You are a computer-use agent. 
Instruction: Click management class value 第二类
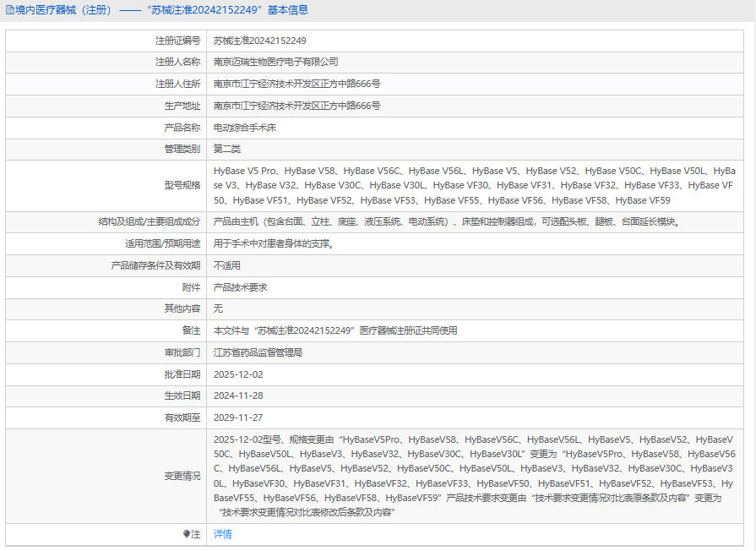227,149
